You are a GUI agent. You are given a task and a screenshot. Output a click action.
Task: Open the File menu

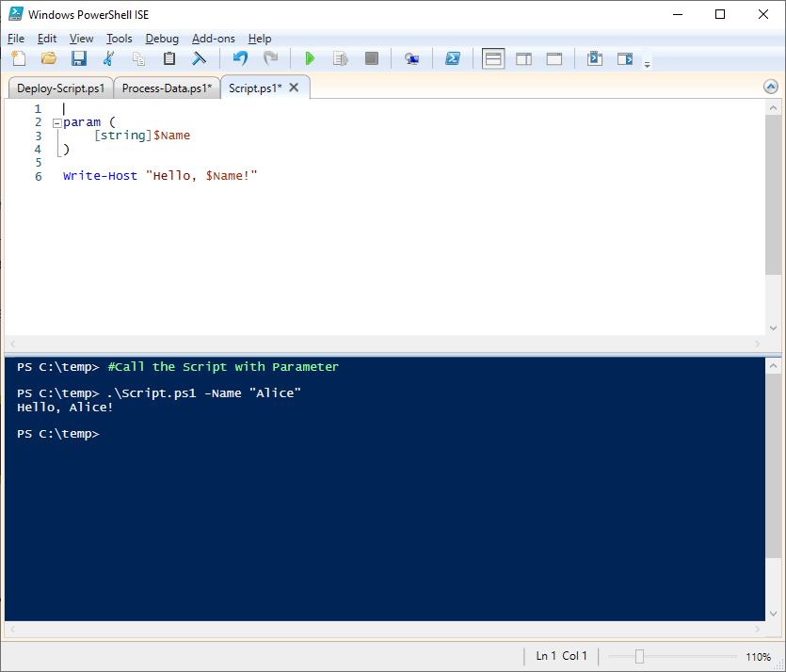point(16,39)
